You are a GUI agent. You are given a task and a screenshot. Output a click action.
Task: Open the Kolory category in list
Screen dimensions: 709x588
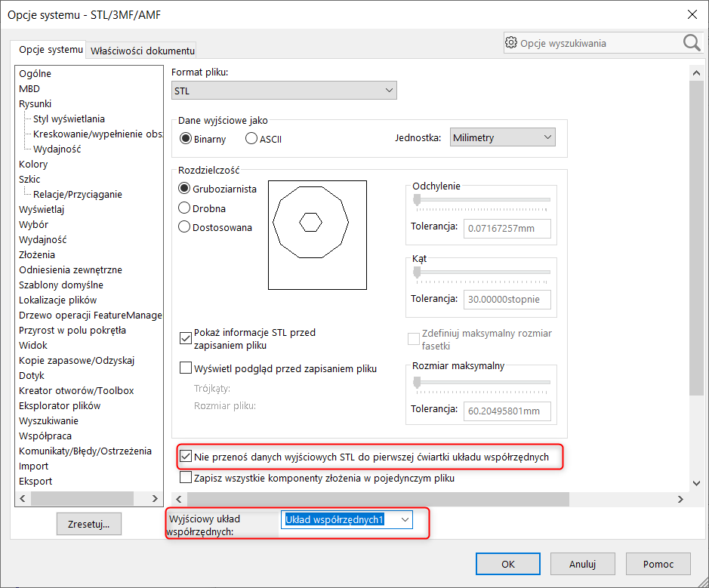pyautogui.click(x=33, y=164)
